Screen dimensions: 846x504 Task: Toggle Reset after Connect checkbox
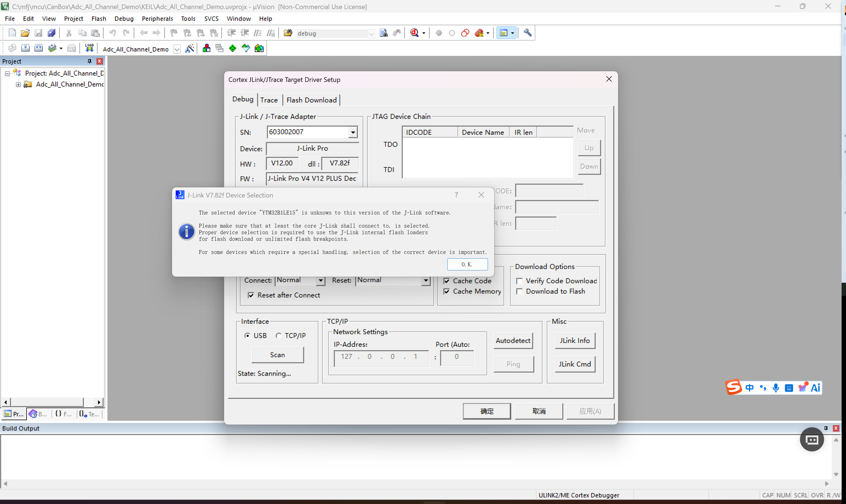[251, 295]
